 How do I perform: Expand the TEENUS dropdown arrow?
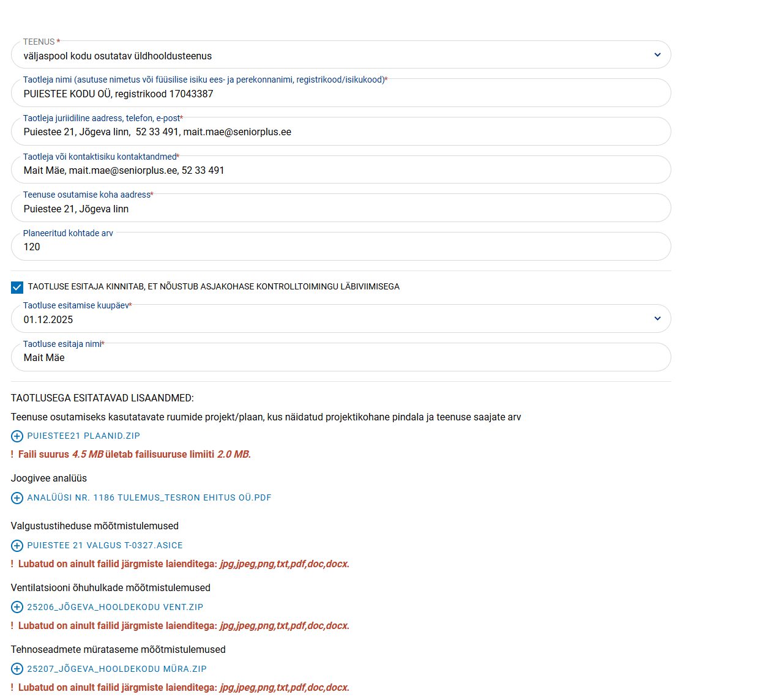[657, 55]
